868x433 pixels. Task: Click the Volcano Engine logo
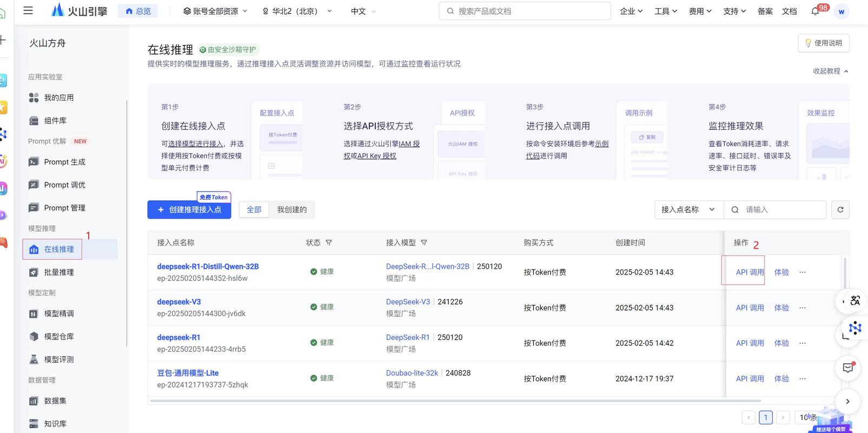click(x=79, y=10)
